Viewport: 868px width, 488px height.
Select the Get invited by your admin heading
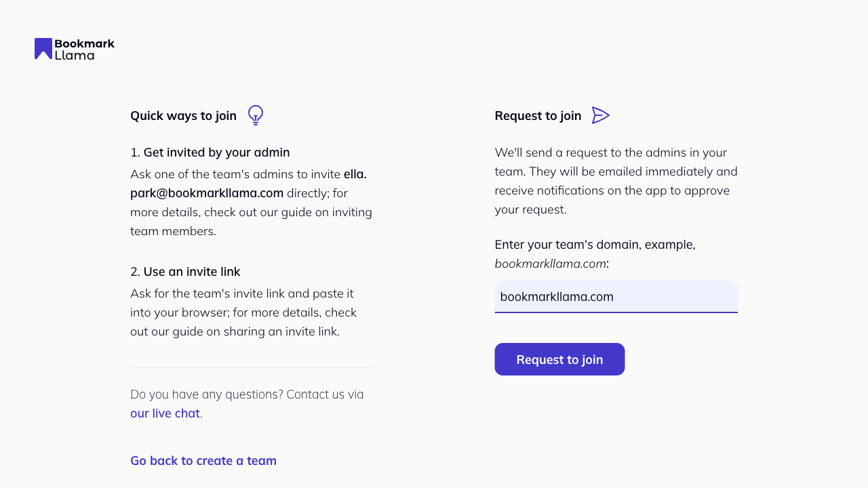coord(216,152)
